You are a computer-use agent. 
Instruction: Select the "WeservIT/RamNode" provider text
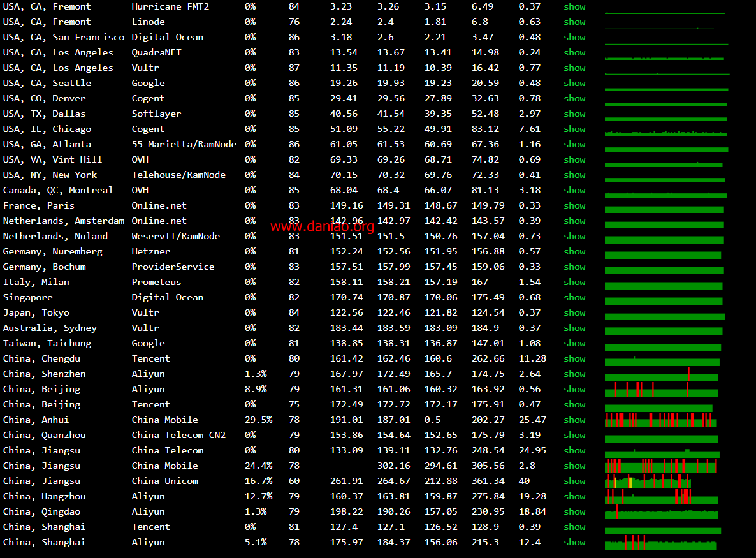pos(176,237)
